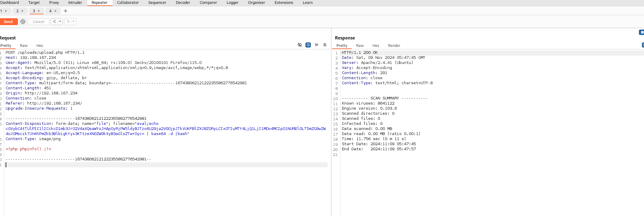
Task: Click the Referer header line
Action: [x=44, y=103]
